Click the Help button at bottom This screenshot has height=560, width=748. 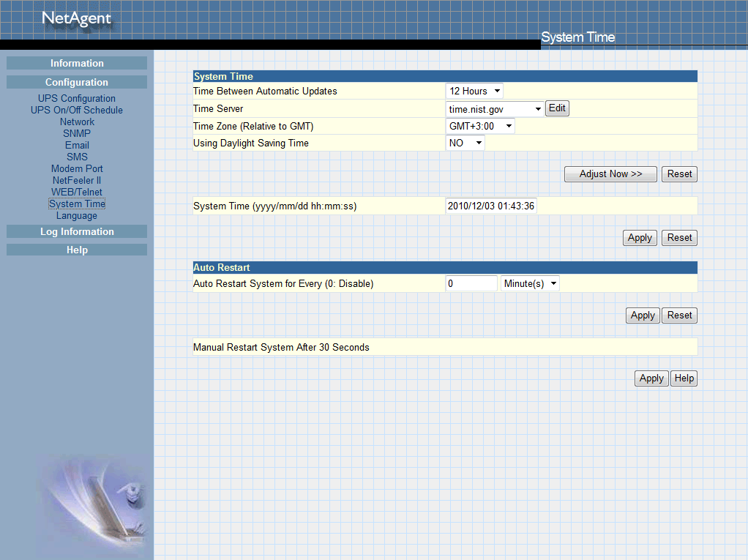click(684, 378)
